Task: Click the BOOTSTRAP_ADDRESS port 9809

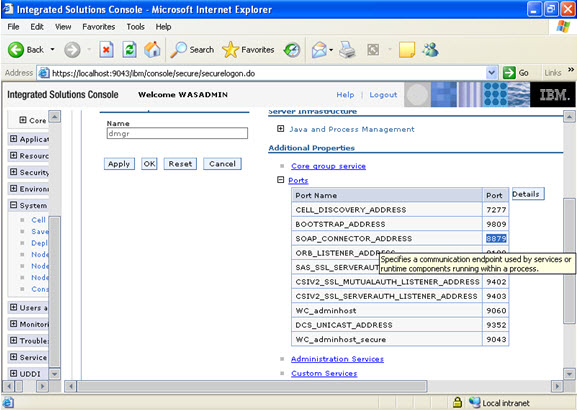Action: 496,224
